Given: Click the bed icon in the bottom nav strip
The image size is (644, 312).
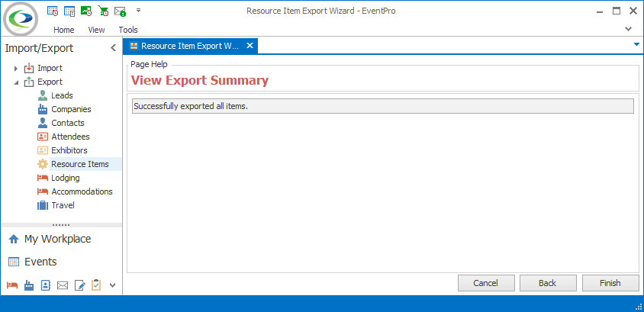Looking at the screenshot, I should (x=12, y=285).
